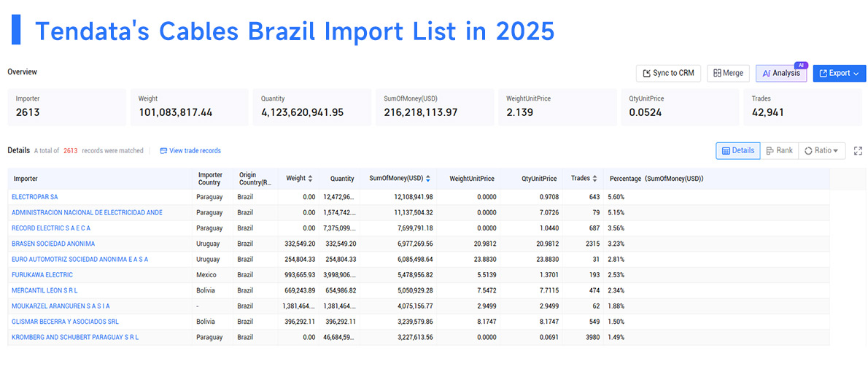Image resolution: width=868 pixels, height=372 pixels.
Task: Switch to Rank view tab
Action: point(780,150)
